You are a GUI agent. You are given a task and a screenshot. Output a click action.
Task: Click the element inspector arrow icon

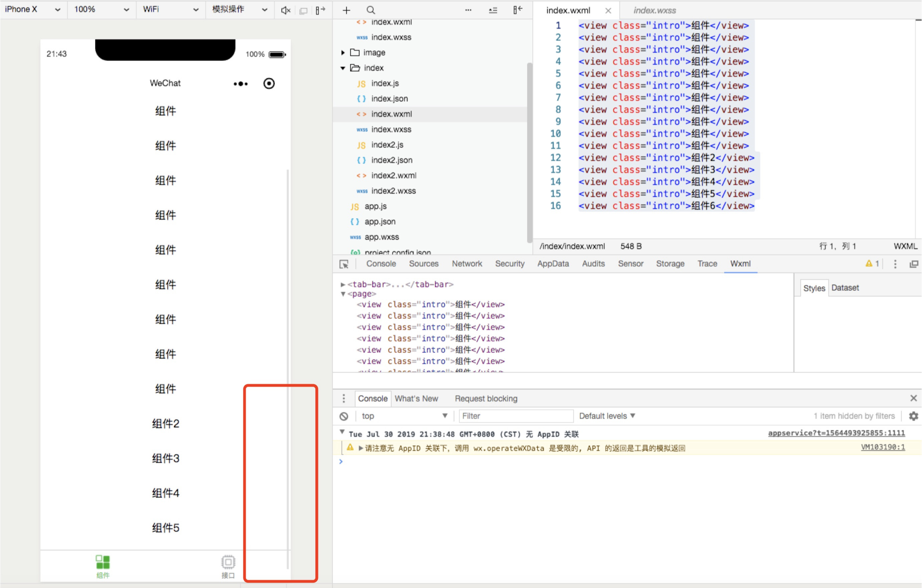click(x=344, y=264)
